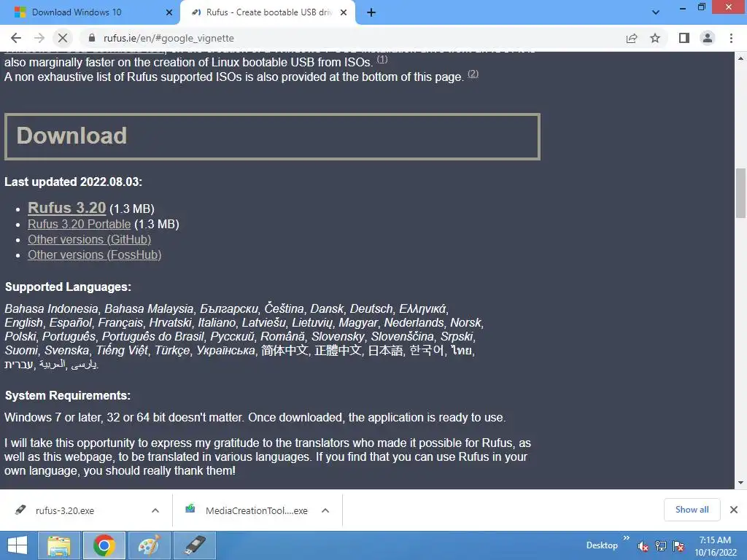
Task: Go back using the browser back arrow
Action: click(16, 38)
